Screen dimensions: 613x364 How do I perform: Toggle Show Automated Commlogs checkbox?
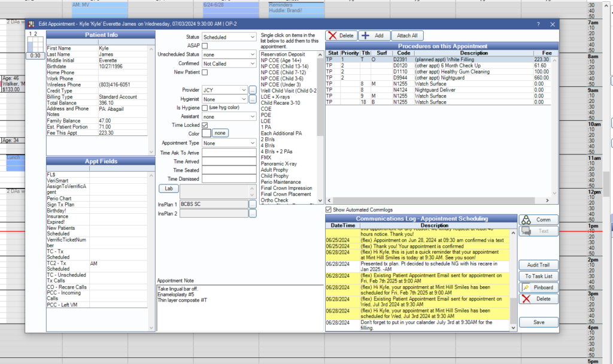(x=329, y=210)
